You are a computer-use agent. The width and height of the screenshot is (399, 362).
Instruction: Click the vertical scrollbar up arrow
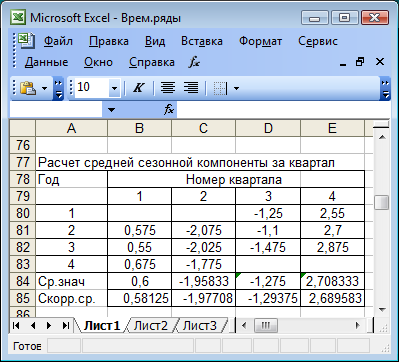[382, 137]
